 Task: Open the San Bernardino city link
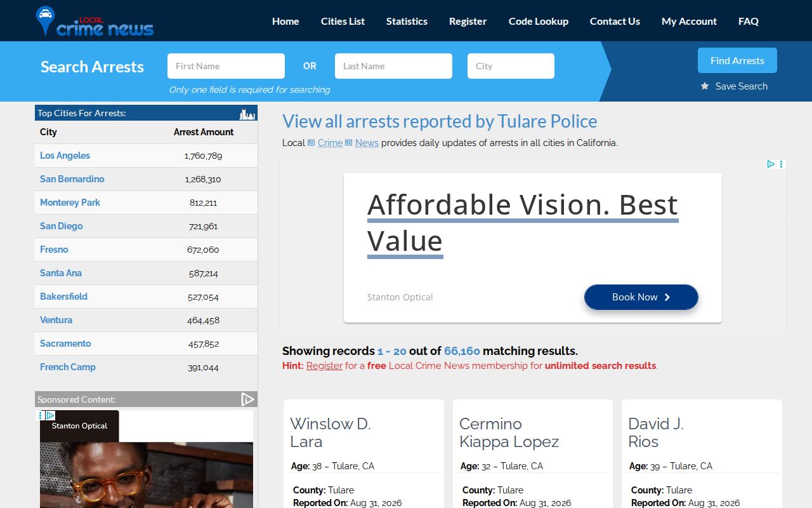[72, 179]
